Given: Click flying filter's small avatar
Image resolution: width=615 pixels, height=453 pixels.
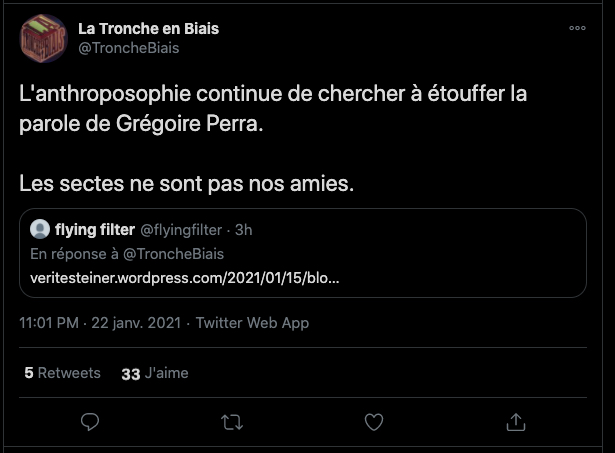Looking at the screenshot, I should [40, 230].
